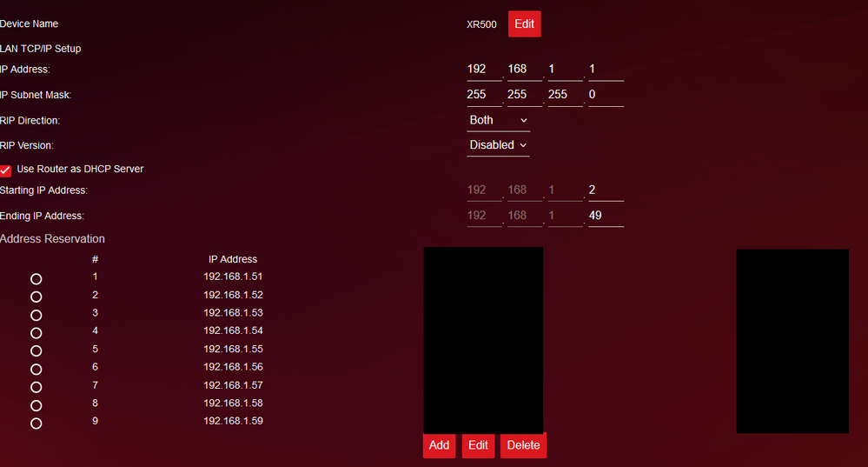Select reservation radio for 192.168.1.52

[x=36, y=297]
